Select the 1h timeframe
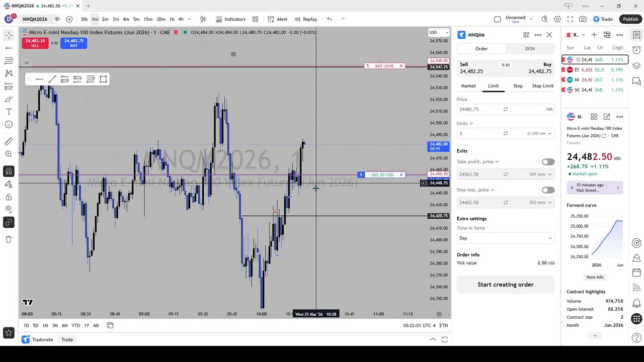The image size is (644, 362). (x=172, y=19)
